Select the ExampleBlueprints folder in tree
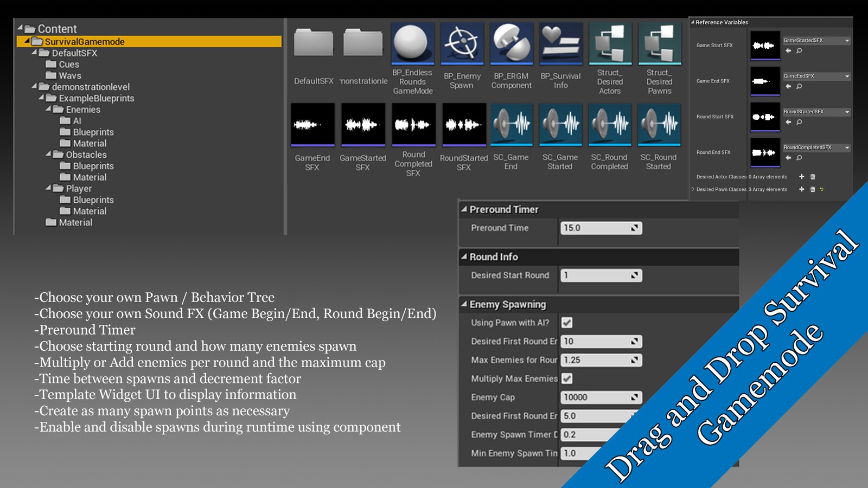Viewport: 868px width, 488px height. pos(96,98)
